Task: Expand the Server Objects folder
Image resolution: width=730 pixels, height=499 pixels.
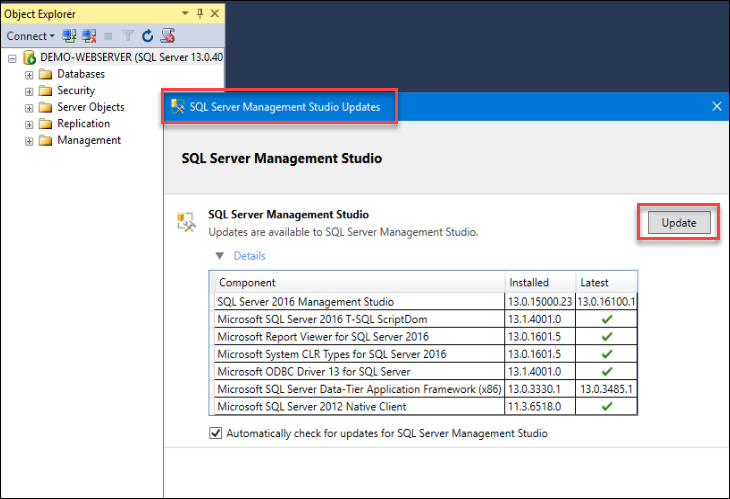Action: pos(29,108)
